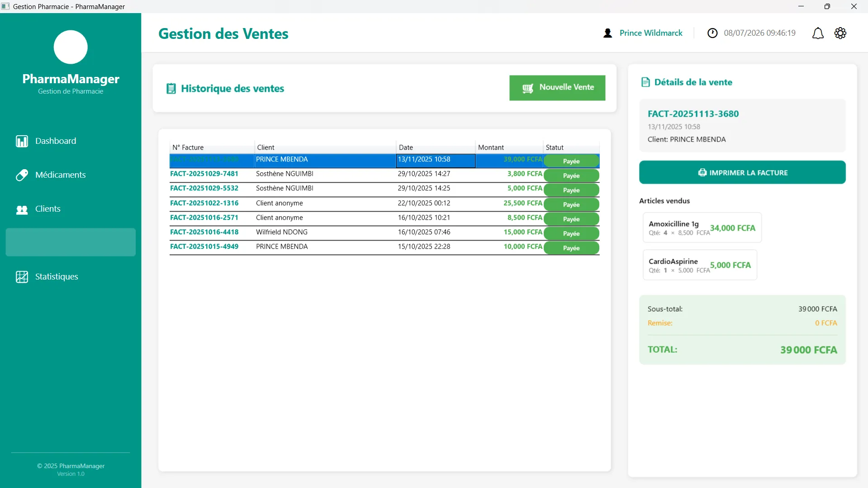Click the PharmaManager round logo

pos(71,47)
